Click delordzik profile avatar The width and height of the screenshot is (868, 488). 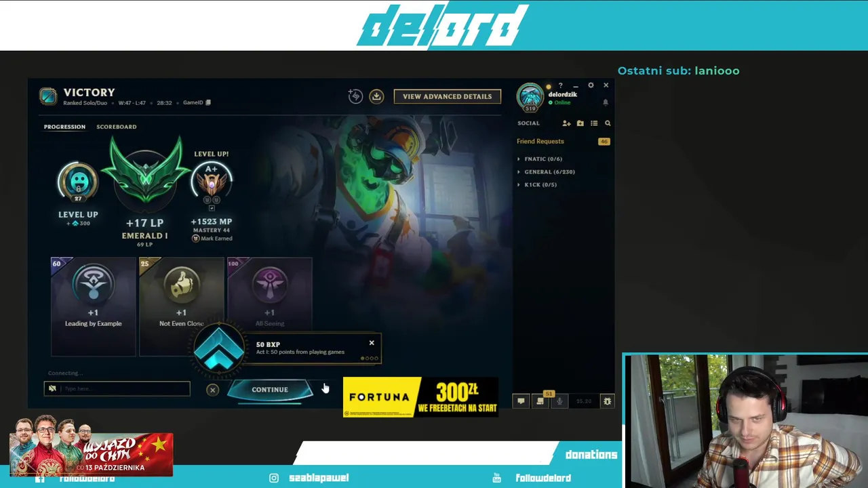coord(530,97)
